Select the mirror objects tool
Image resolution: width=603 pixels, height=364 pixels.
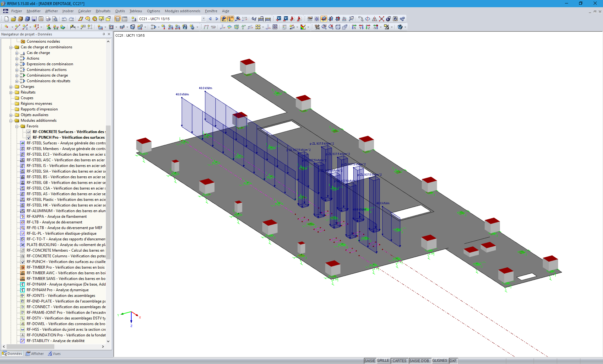point(375,19)
